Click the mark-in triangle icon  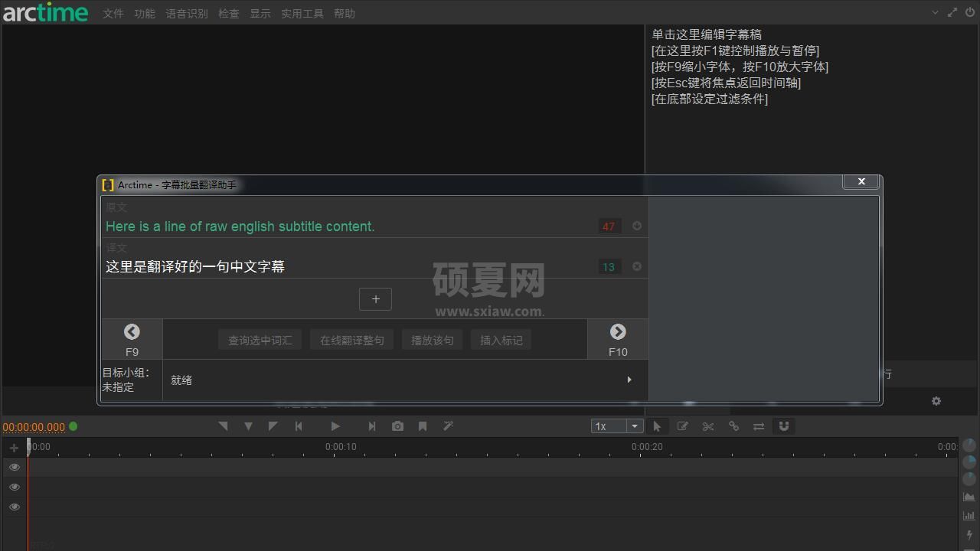click(x=223, y=426)
